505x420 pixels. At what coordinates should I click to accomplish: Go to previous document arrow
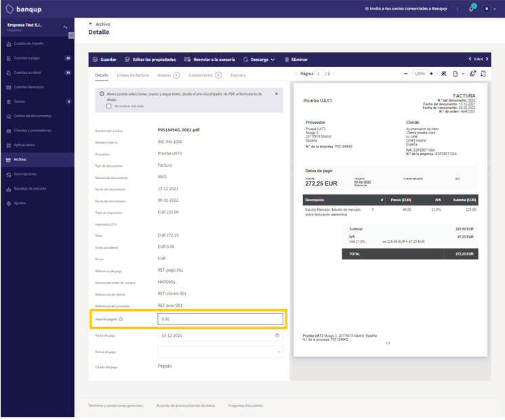click(470, 59)
